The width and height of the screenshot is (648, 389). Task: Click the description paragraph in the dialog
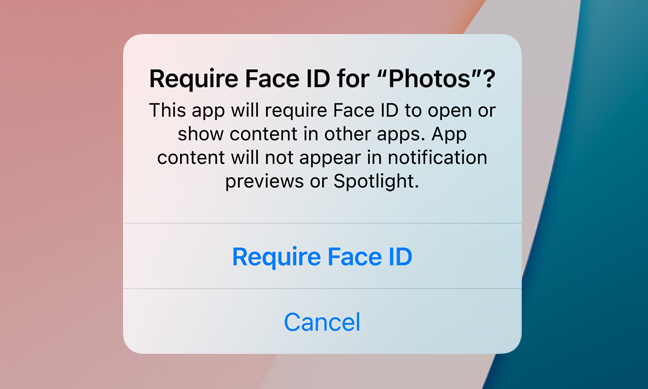click(322, 146)
